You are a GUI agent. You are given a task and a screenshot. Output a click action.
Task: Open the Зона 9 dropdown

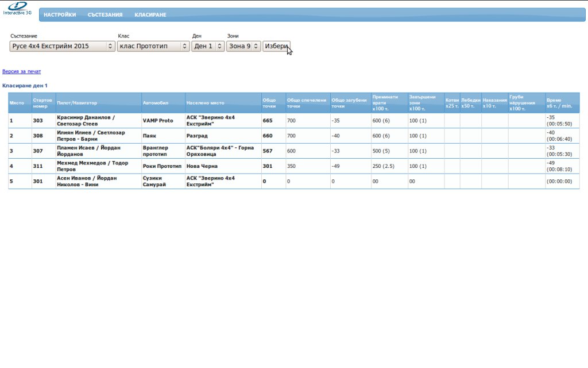[243, 46]
